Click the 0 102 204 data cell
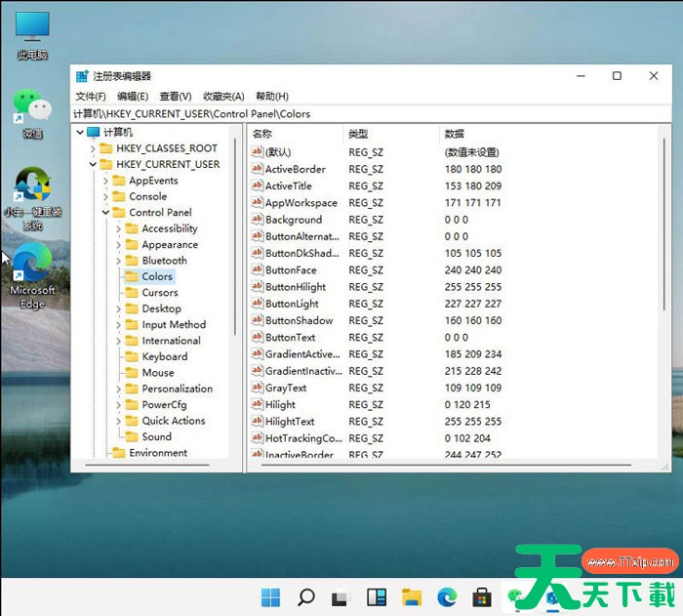The width and height of the screenshot is (683, 616). pyautogui.click(x=467, y=438)
